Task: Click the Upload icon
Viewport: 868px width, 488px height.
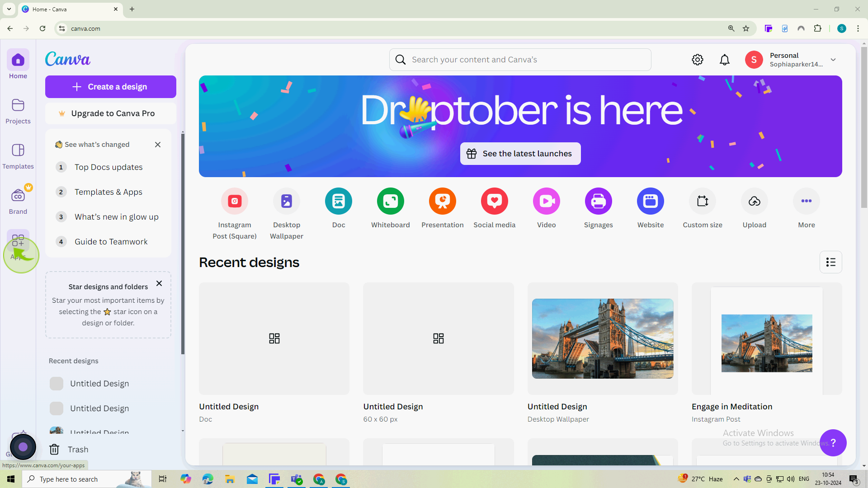Action: (755, 201)
